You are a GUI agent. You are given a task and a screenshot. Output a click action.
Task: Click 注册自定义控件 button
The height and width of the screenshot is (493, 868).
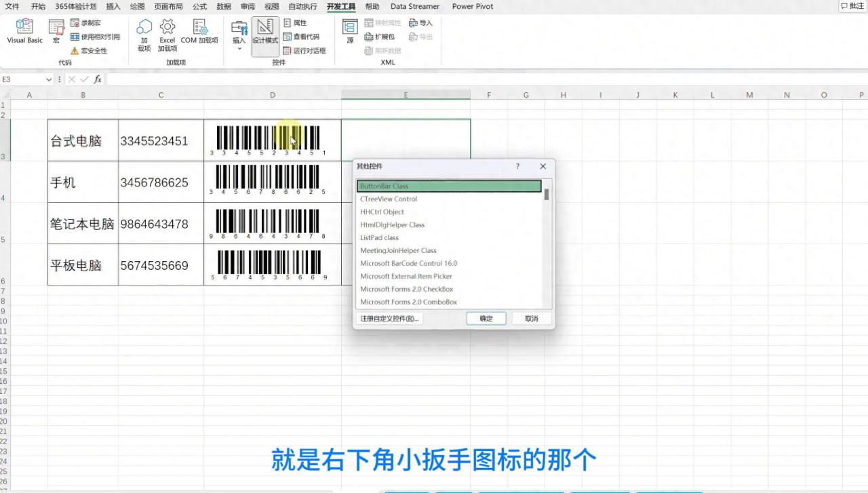(389, 318)
